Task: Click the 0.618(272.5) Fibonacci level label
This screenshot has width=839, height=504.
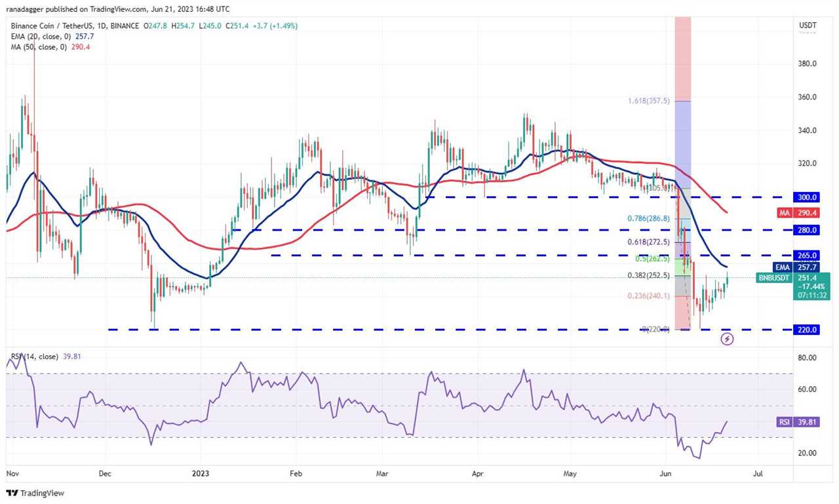Action: point(648,242)
